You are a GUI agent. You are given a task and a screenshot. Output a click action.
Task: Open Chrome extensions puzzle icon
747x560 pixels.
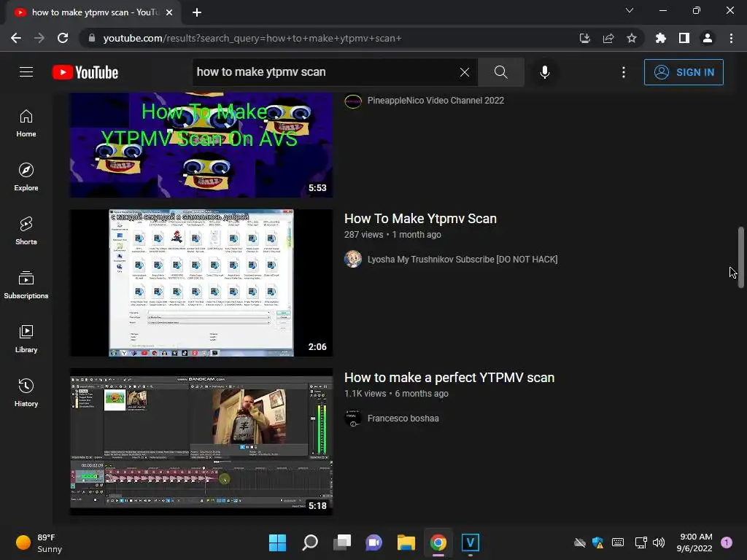(660, 38)
